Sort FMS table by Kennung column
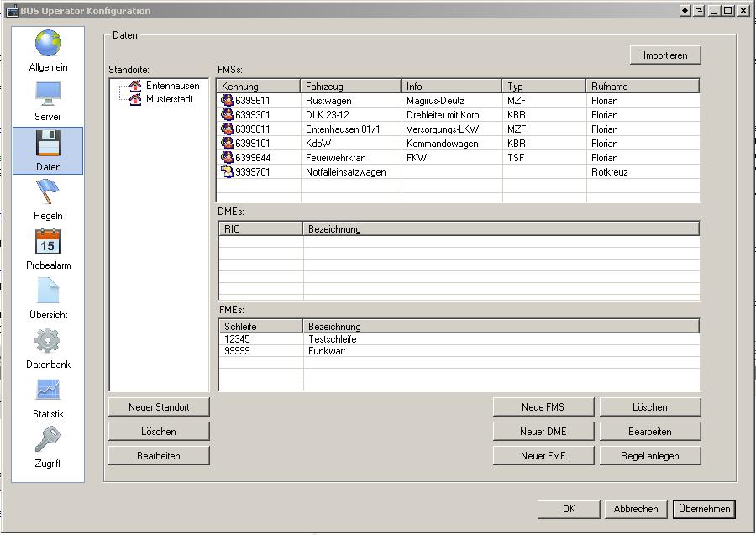 (258, 87)
